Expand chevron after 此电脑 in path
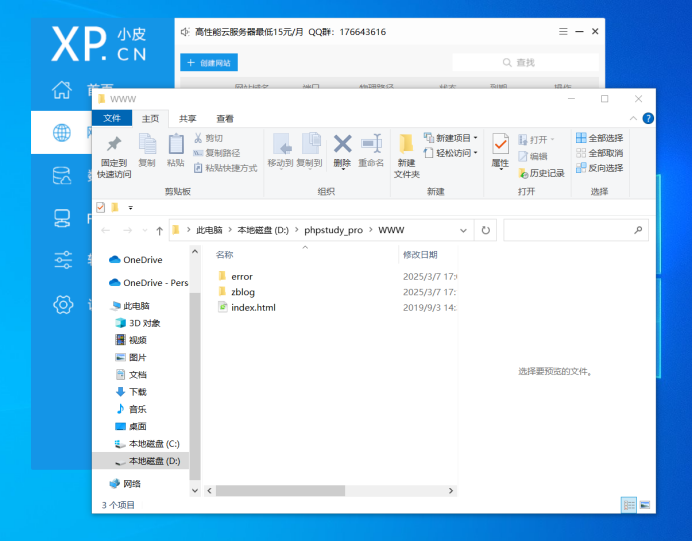Screen dimensions: 692x541 (230, 230)
